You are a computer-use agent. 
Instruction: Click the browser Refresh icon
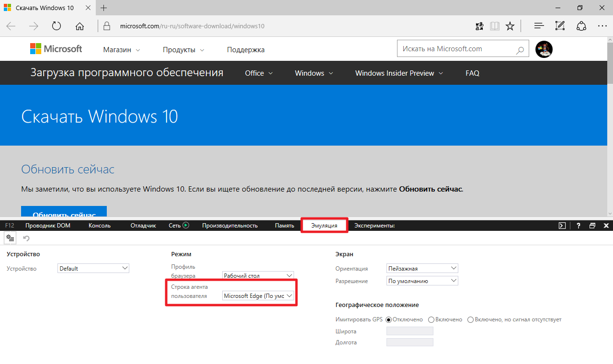click(57, 26)
